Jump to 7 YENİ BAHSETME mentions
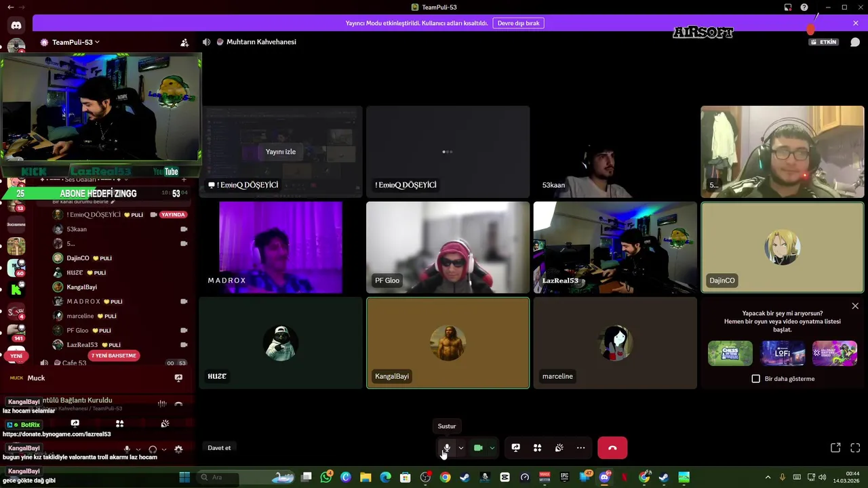 (114, 356)
